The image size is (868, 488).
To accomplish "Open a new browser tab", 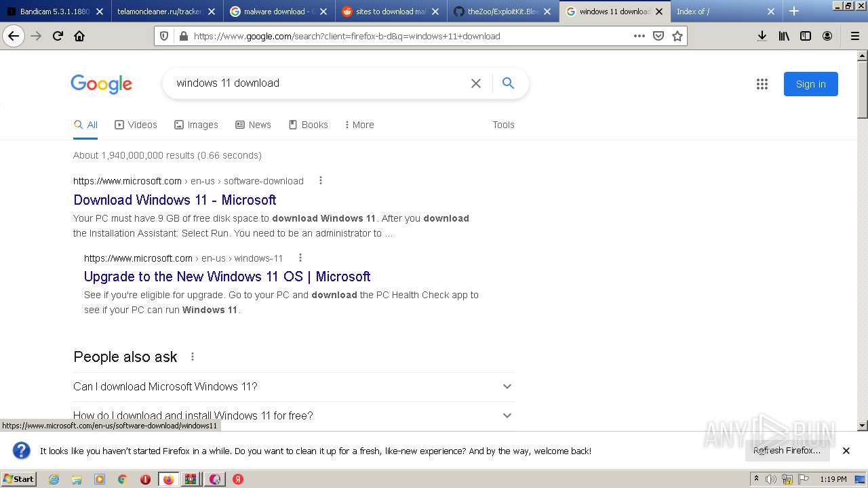I will 794,11.
